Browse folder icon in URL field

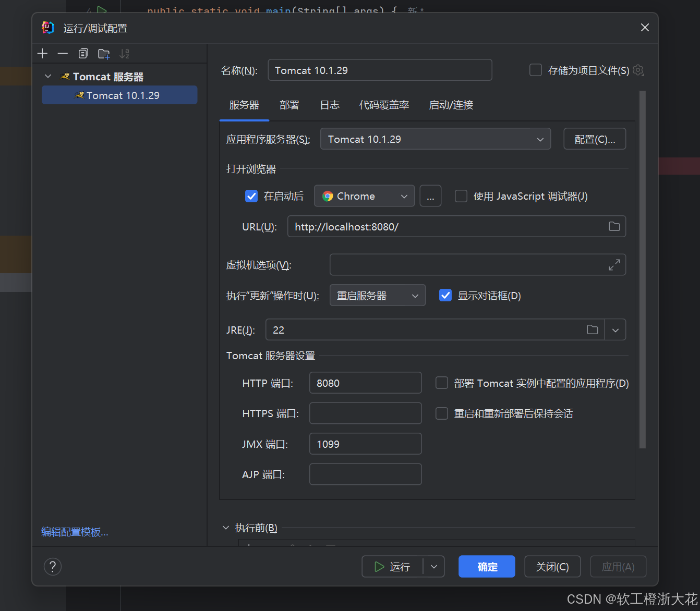(614, 226)
